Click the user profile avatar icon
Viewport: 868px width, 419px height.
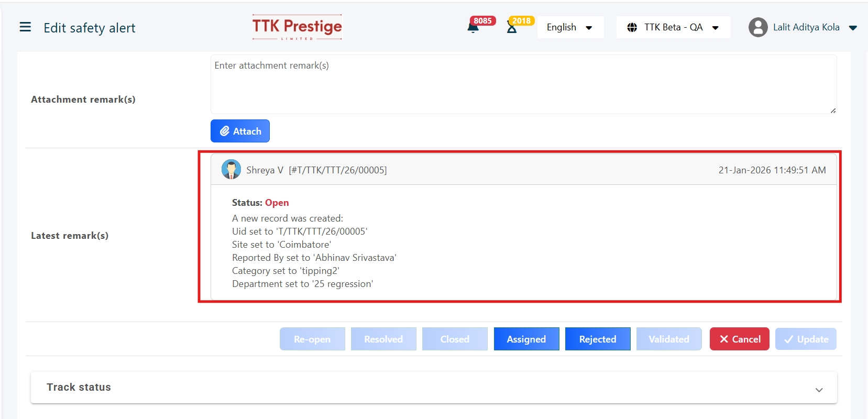click(757, 27)
